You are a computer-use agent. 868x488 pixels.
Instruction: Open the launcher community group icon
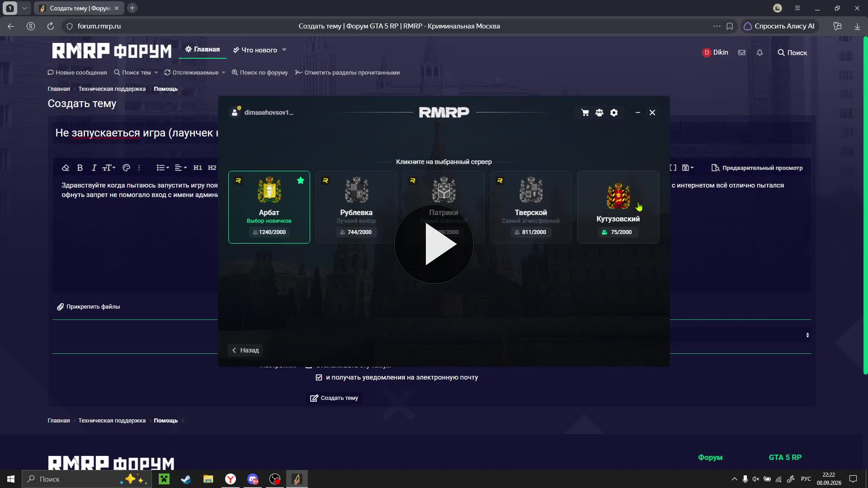599,113
